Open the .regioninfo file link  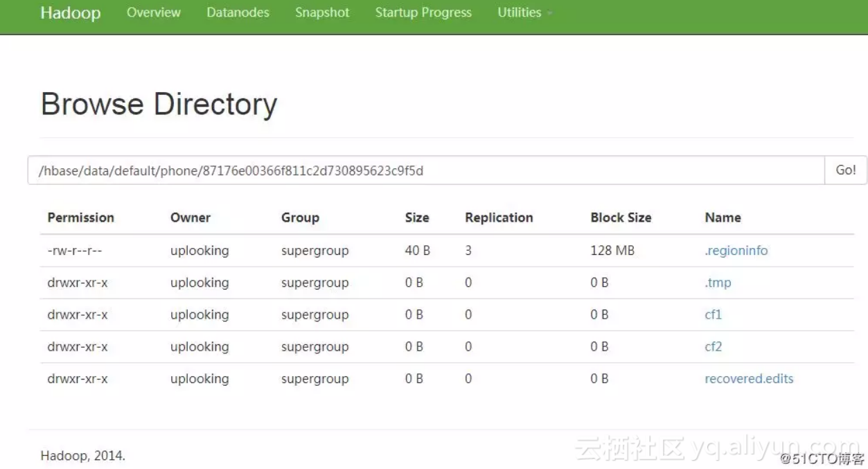pyautogui.click(x=736, y=251)
